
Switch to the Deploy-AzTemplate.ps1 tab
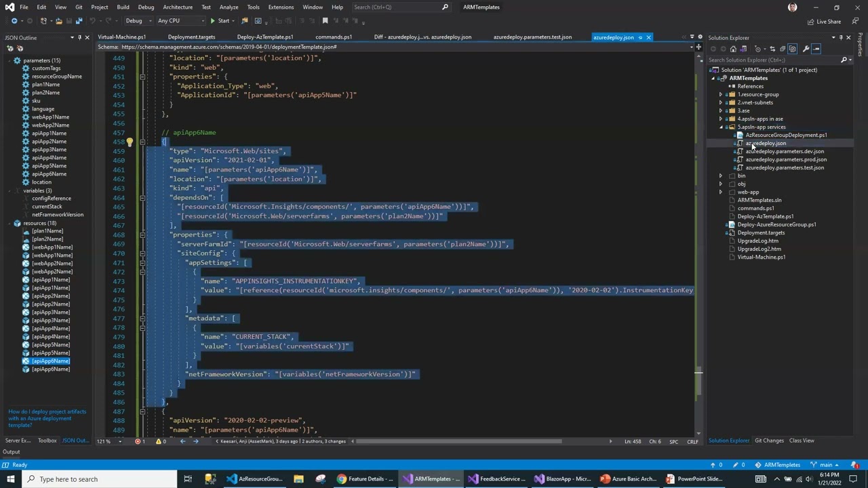265,37
